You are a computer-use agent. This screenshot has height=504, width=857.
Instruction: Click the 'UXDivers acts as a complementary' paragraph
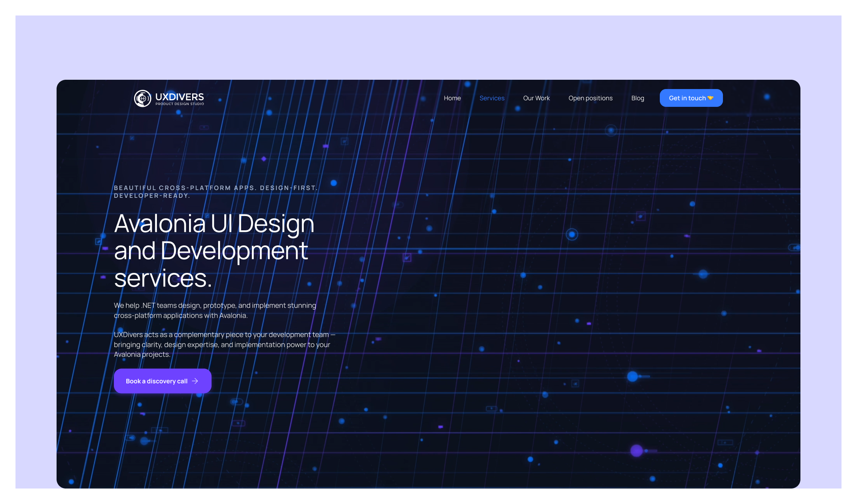click(x=224, y=345)
